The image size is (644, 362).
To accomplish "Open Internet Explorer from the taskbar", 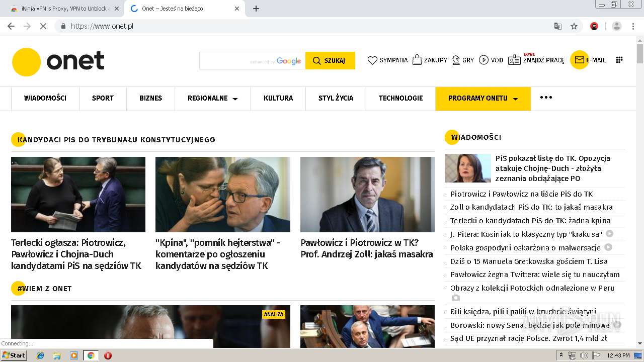I will pyautogui.click(x=40, y=355).
